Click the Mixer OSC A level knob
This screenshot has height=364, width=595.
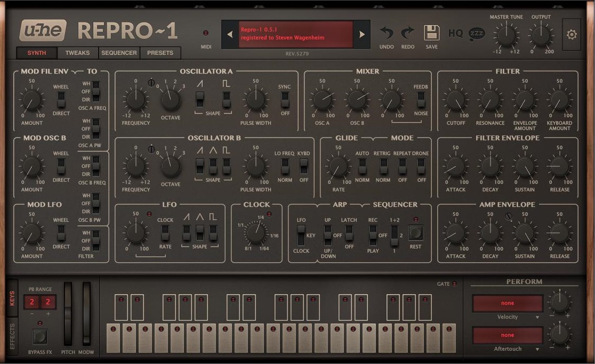[x=322, y=100]
